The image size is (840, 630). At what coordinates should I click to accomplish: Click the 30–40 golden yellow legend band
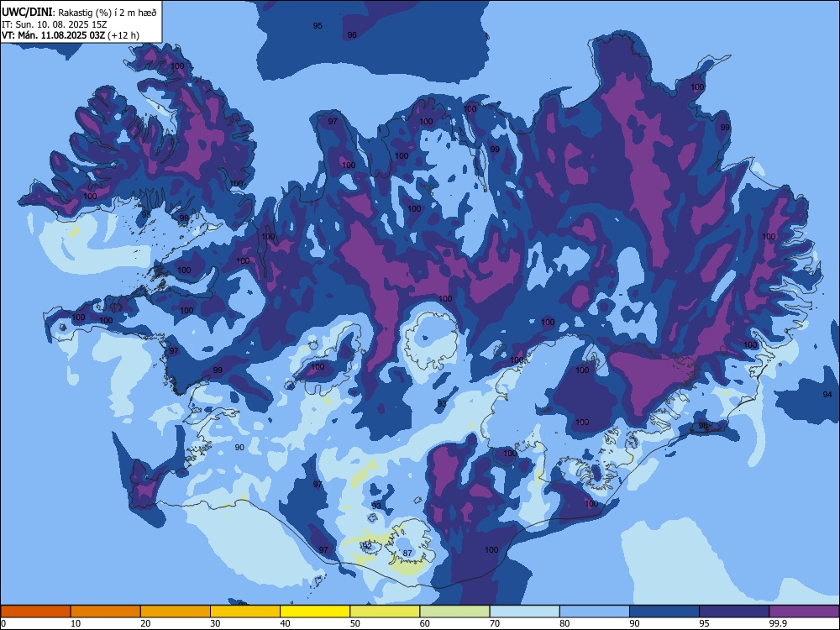245,612
